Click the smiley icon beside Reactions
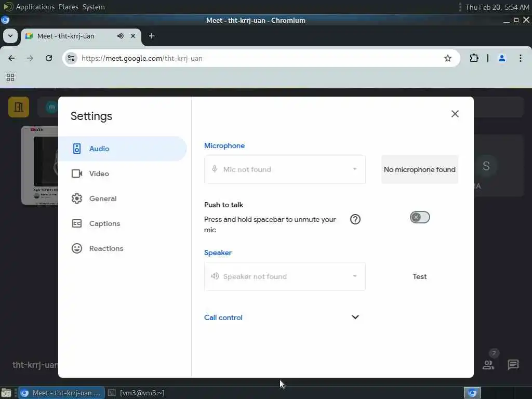The height and width of the screenshot is (399, 532). point(77,248)
